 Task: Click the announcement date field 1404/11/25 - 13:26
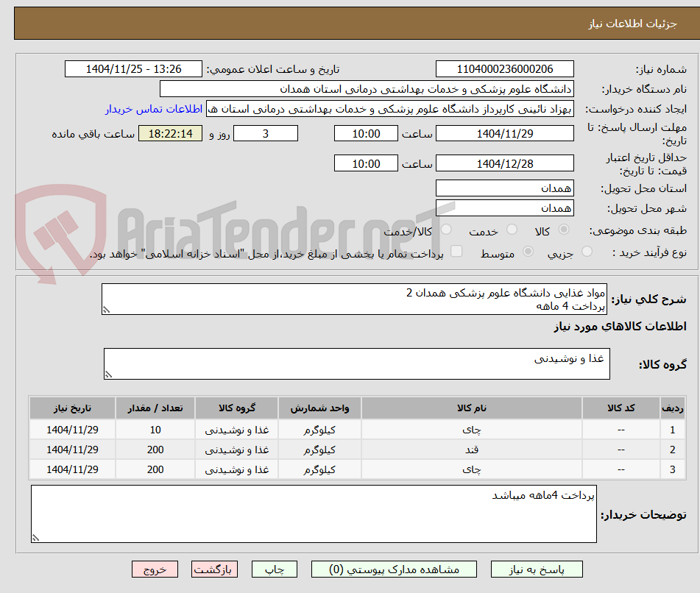[133, 69]
